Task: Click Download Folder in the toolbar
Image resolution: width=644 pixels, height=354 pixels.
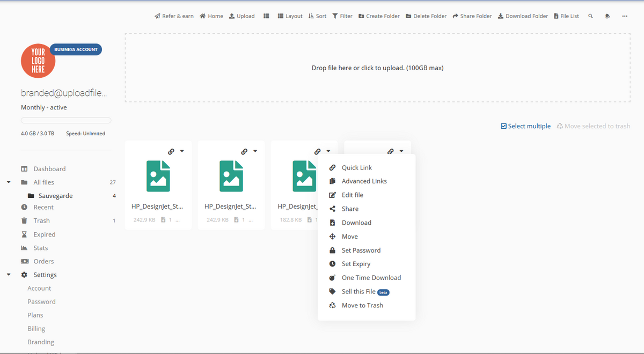Action: 523,16
